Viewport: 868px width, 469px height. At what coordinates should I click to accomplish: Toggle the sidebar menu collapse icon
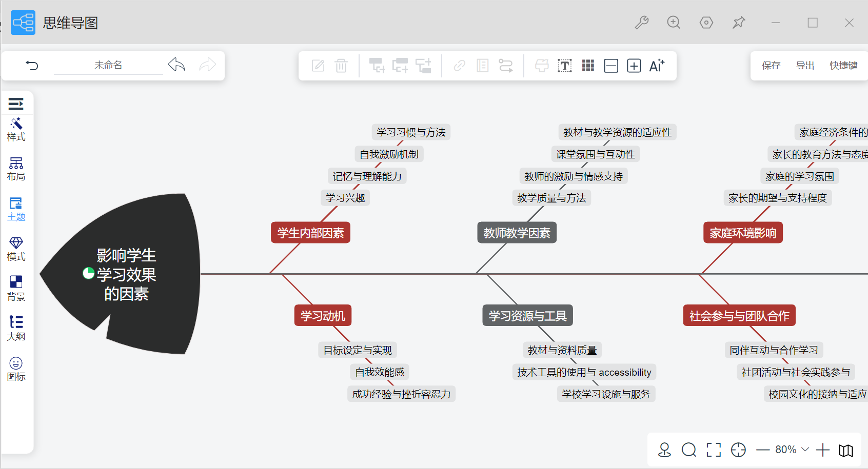point(16,104)
